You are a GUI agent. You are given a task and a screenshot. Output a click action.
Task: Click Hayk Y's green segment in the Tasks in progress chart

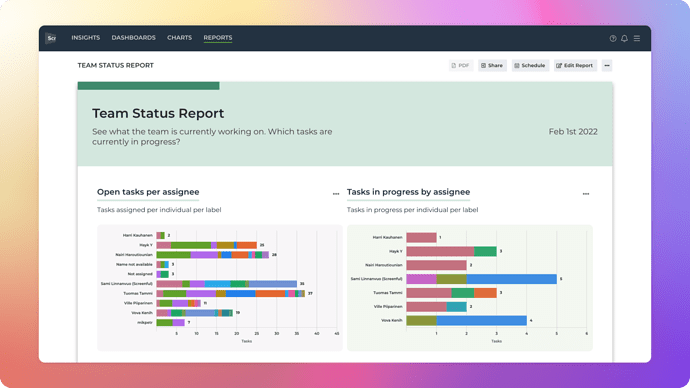click(x=485, y=251)
